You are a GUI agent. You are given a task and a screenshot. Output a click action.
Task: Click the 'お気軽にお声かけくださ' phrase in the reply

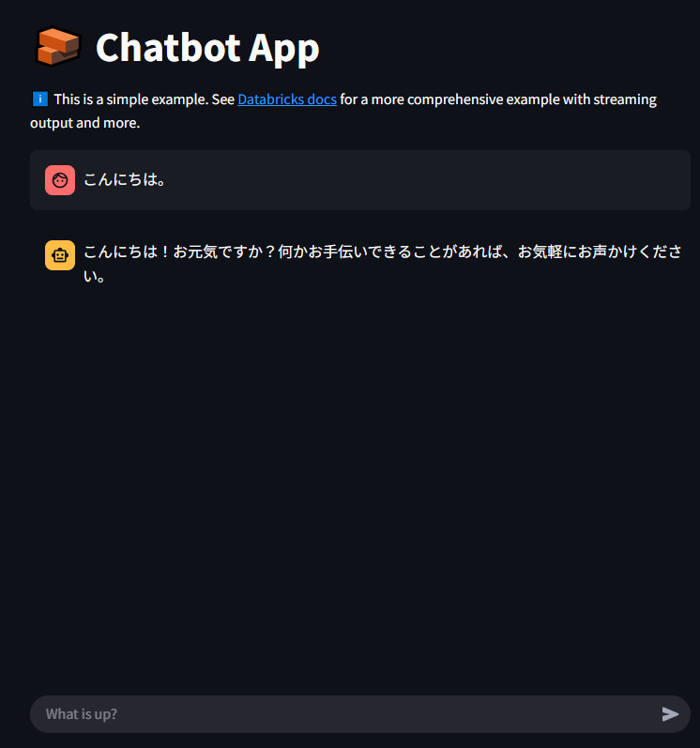tap(600, 252)
